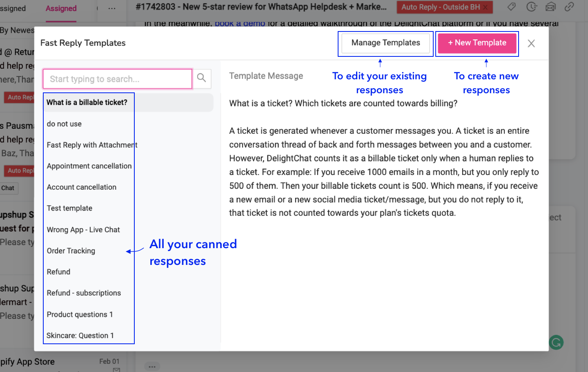This screenshot has height=372, width=588.
Task: Close the Fast Reply Templates dialog
Action: point(531,43)
